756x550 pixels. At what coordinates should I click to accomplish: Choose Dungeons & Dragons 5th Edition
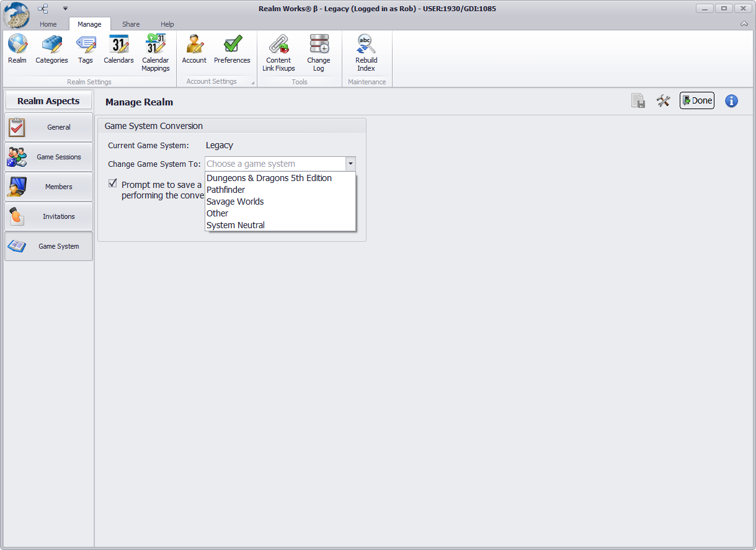(280, 178)
